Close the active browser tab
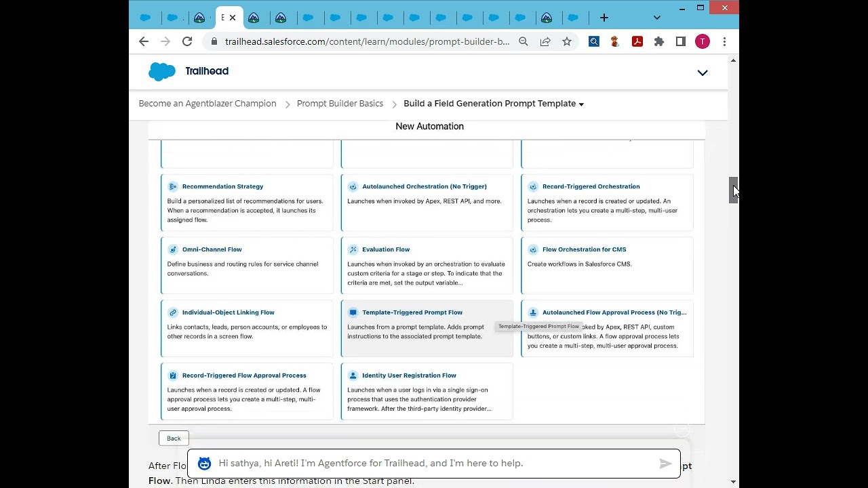The height and width of the screenshot is (488, 868). pos(233,18)
